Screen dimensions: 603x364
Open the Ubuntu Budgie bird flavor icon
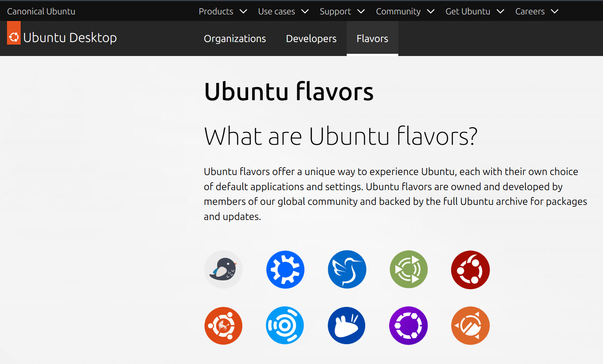tap(223, 270)
